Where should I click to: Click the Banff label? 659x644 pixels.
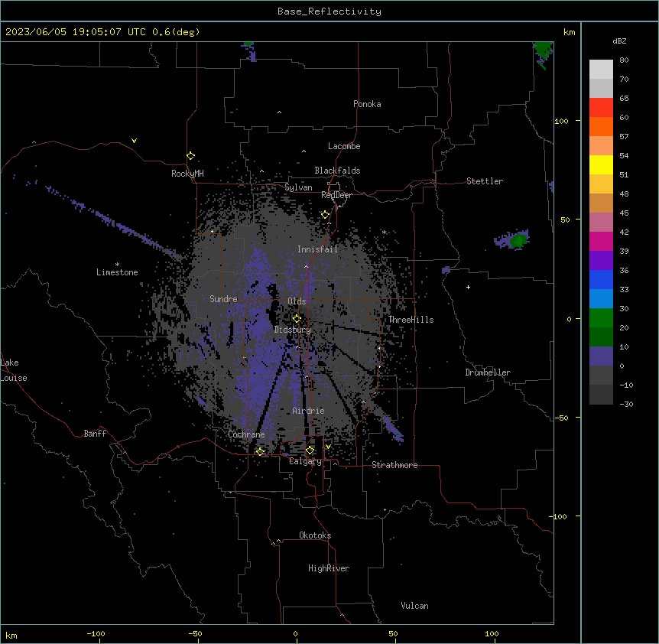pos(95,434)
